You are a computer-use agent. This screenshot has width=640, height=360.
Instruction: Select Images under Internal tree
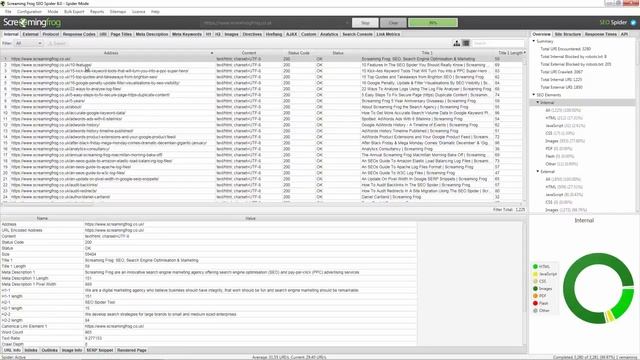[565, 141]
